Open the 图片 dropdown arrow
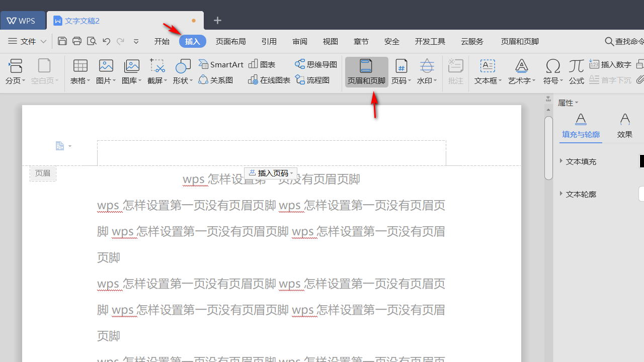The height and width of the screenshot is (362, 644). [114, 80]
